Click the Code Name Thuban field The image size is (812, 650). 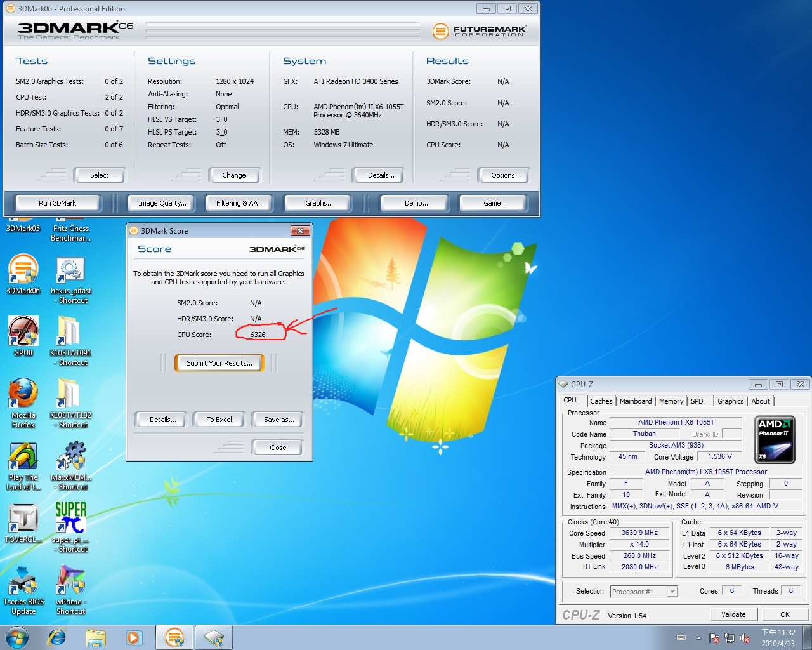(x=645, y=434)
